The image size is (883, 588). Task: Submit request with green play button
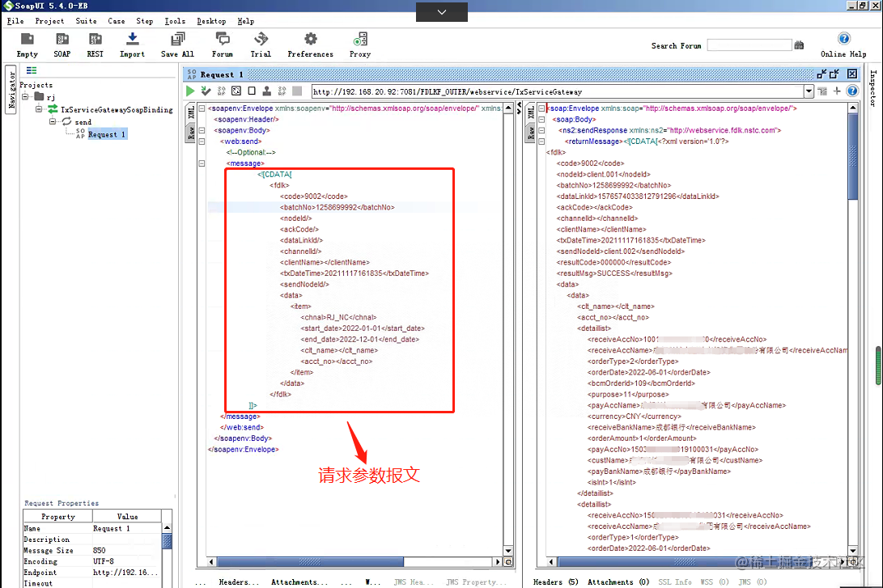pos(190,91)
